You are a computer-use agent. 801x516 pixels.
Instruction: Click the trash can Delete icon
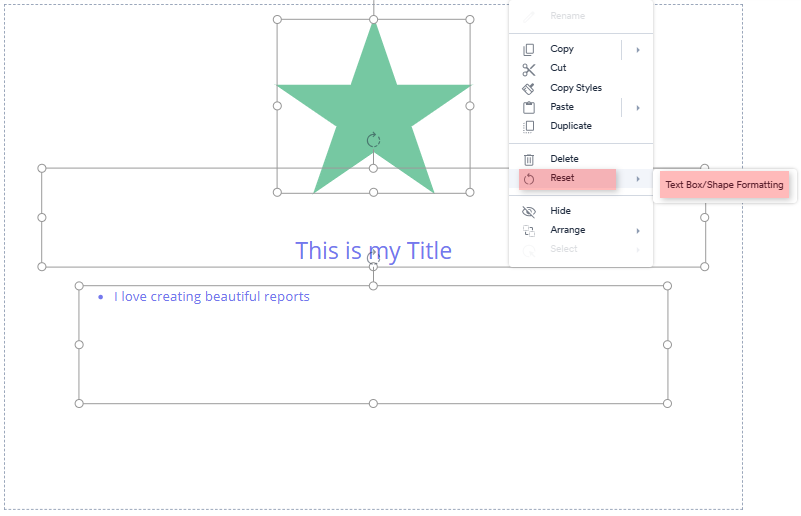coord(529,159)
